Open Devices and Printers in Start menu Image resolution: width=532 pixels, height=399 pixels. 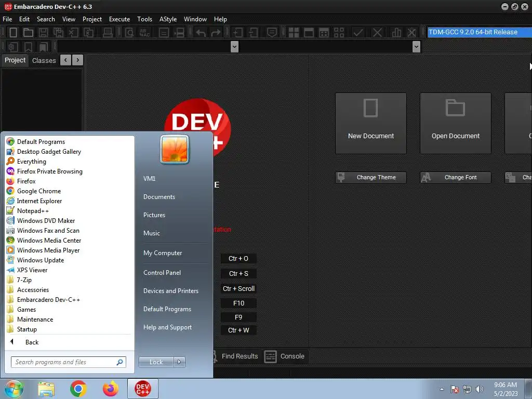tap(170, 291)
